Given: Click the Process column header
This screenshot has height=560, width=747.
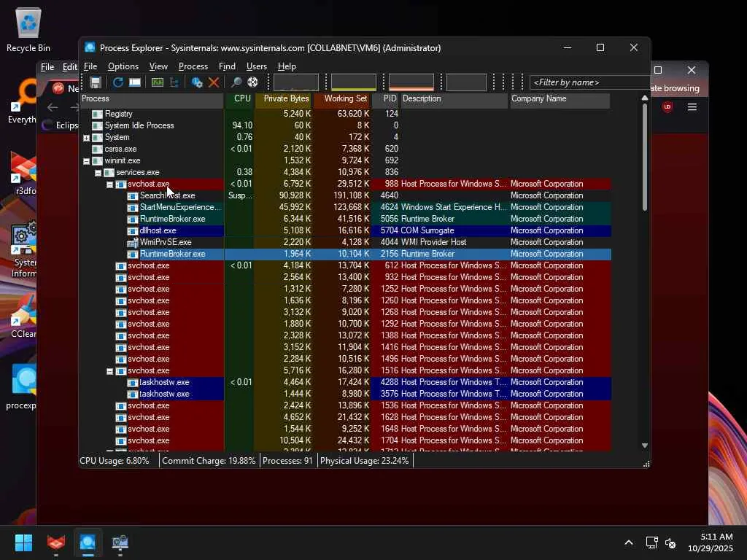Looking at the screenshot, I should pyautogui.click(x=152, y=98).
